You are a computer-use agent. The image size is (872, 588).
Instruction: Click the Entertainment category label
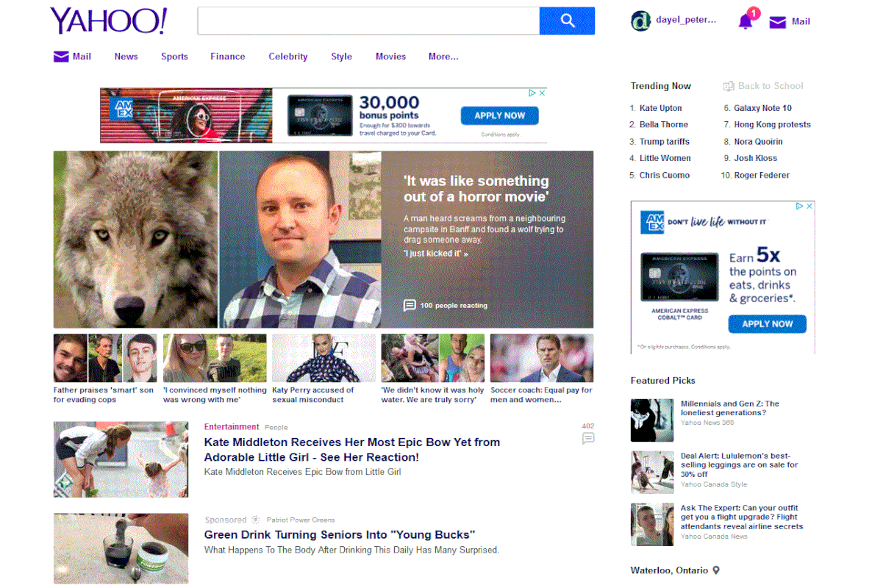pyautogui.click(x=232, y=427)
